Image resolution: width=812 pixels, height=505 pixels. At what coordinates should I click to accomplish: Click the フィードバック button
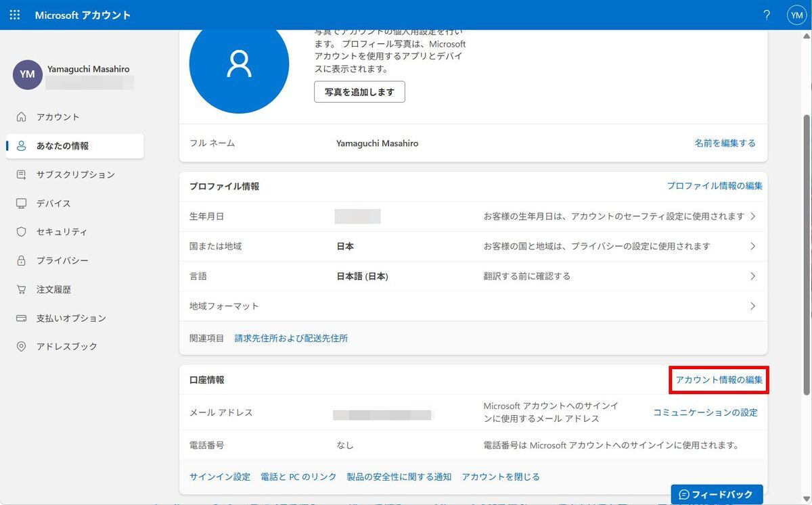717,494
